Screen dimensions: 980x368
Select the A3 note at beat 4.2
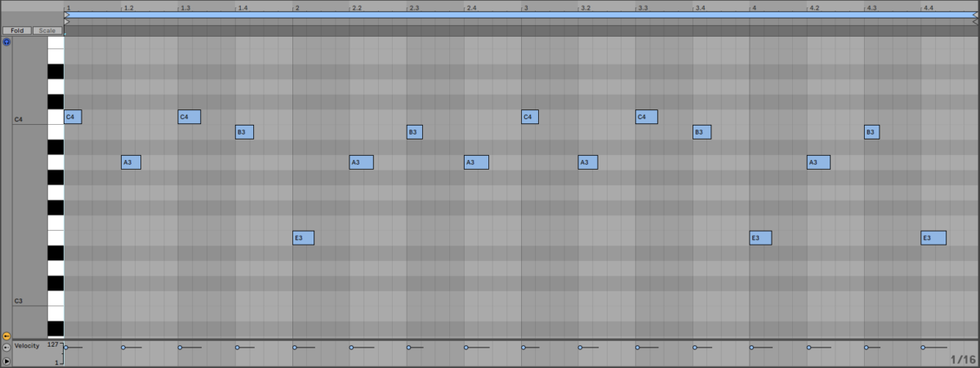pyautogui.click(x=818, y=162)
